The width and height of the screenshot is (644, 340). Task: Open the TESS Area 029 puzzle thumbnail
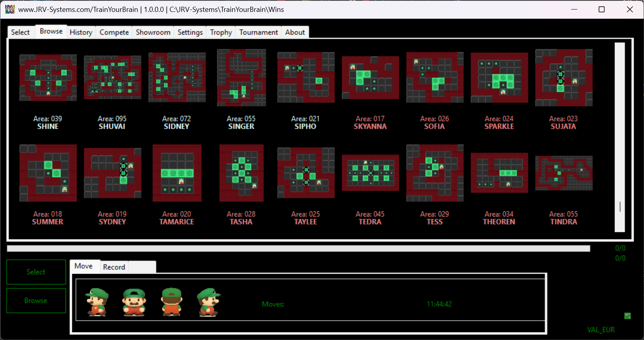point(435,173)
